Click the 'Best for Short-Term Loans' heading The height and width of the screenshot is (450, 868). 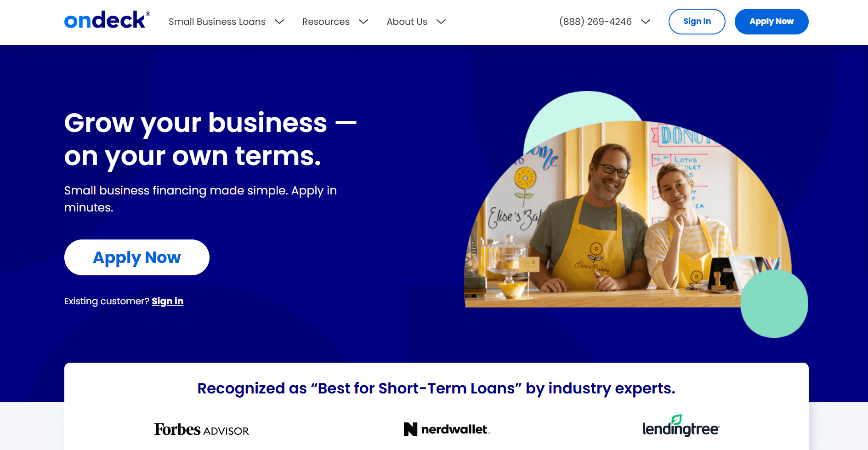(x=436, y=388)
